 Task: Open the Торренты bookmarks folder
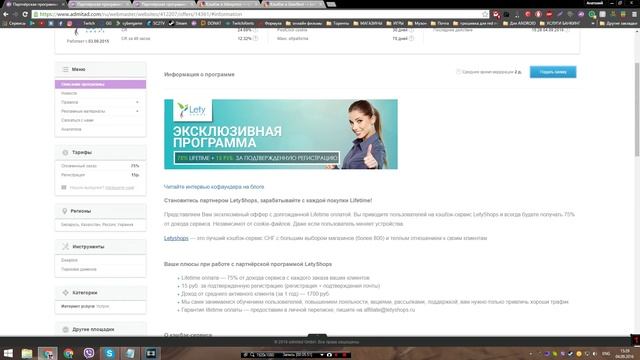(338, 23)
